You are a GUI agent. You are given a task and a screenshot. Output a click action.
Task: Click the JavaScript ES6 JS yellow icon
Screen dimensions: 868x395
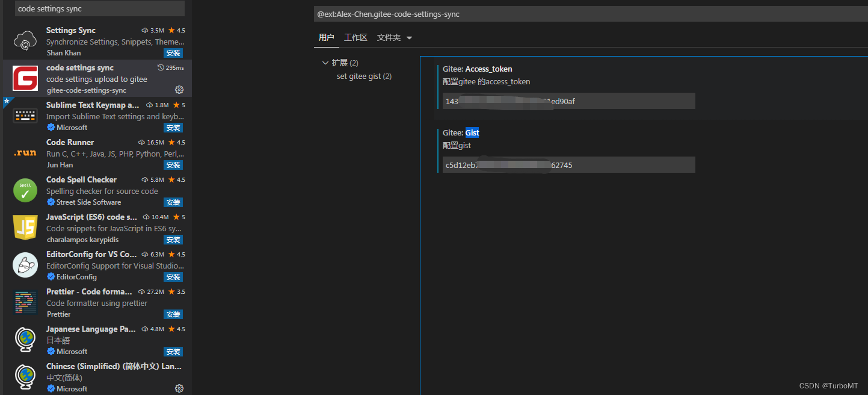[x=26, y=228]
